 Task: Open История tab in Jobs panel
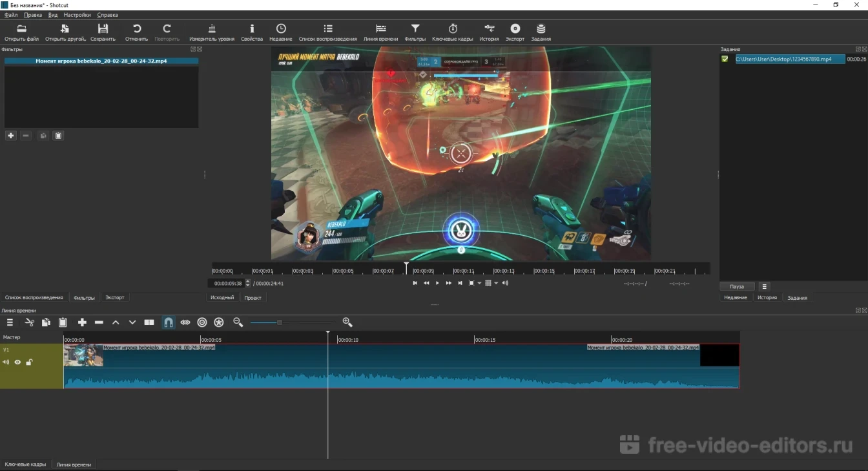tap(767, 298)
